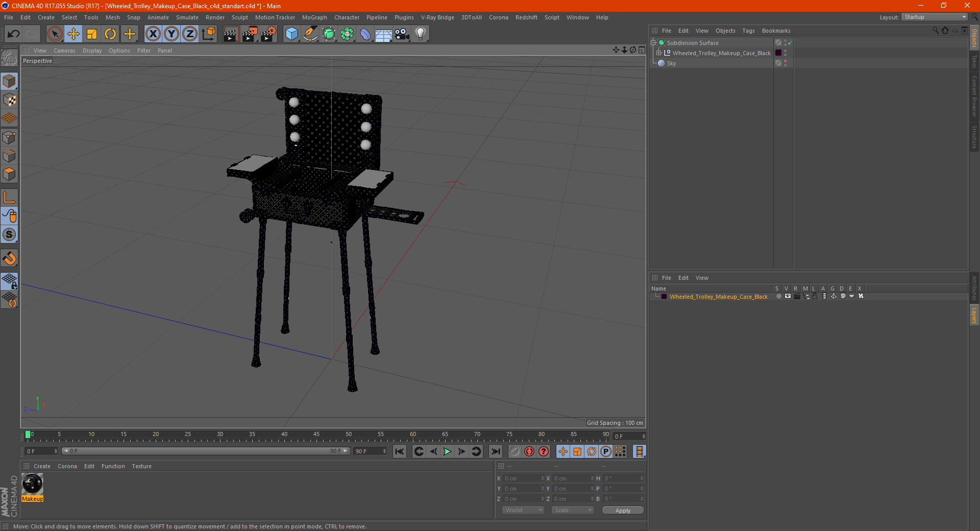The height and width of the screenshot is (531, 980).
Task: Switch to the Takes side tab
Action: click(974, 62)
